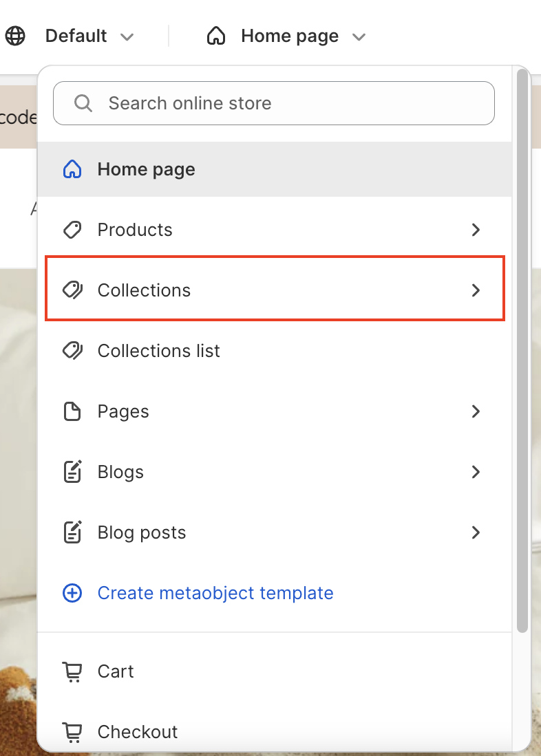This screenshot has height=756, width=541.
Task: Expand Blogs using its chevron arrow
Action: click(x=476, y=472)
